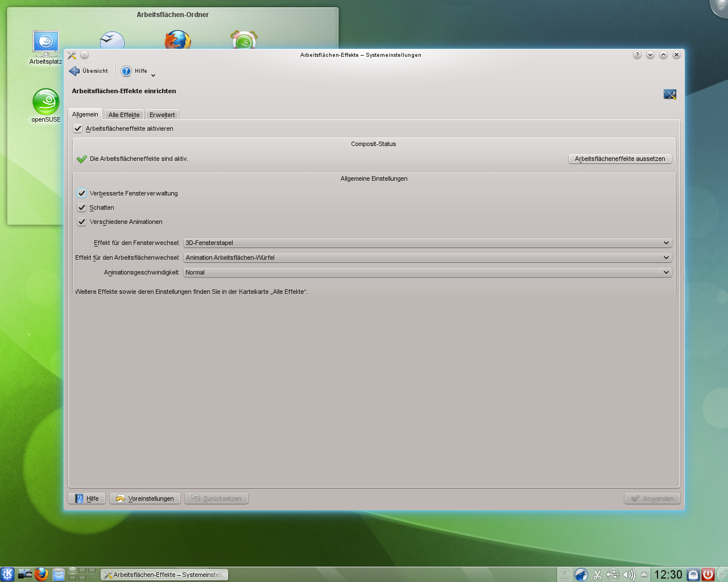Open the KDE application launcher menu

click(x=7, y=574)
